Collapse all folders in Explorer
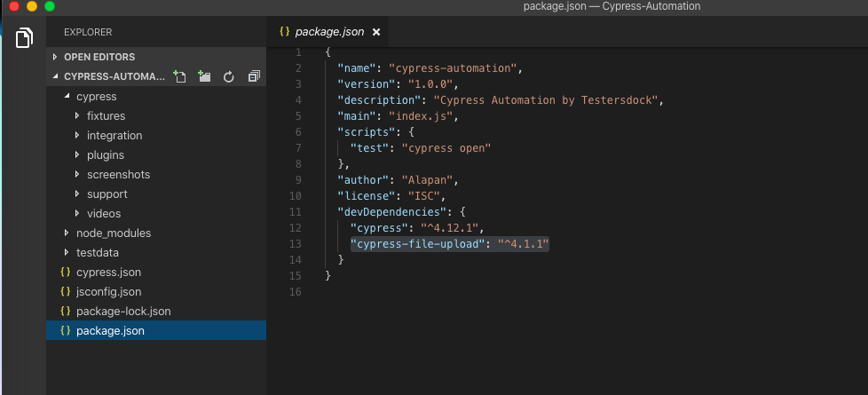Screen dimensions: 868x395 pyautogui.click(x=254, y=76)
